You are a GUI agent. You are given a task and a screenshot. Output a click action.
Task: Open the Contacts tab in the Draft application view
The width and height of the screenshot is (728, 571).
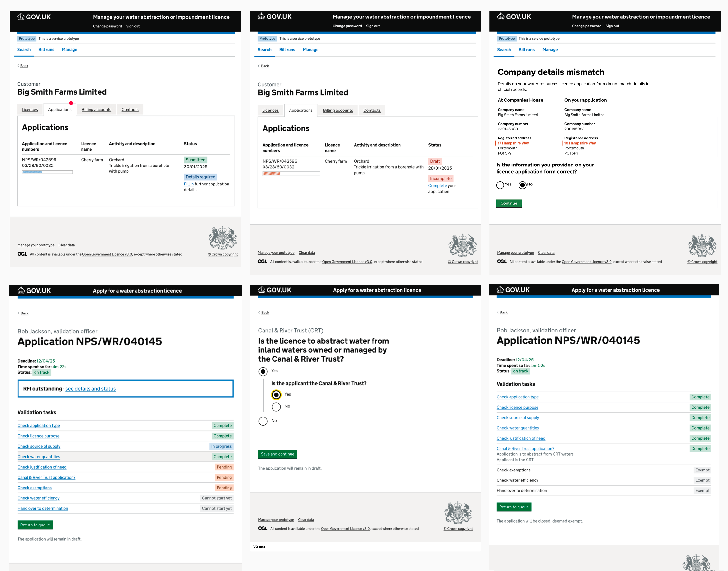[372, 110]
